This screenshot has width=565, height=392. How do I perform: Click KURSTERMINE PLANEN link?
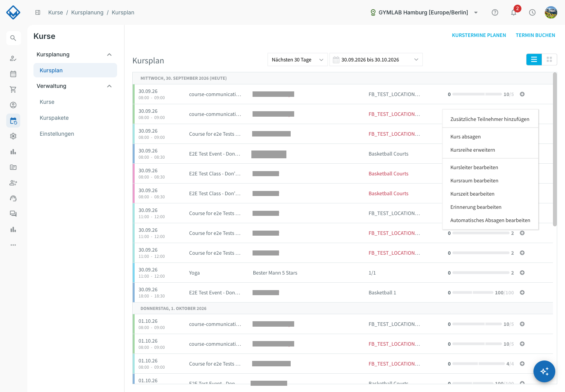[479, 35]
